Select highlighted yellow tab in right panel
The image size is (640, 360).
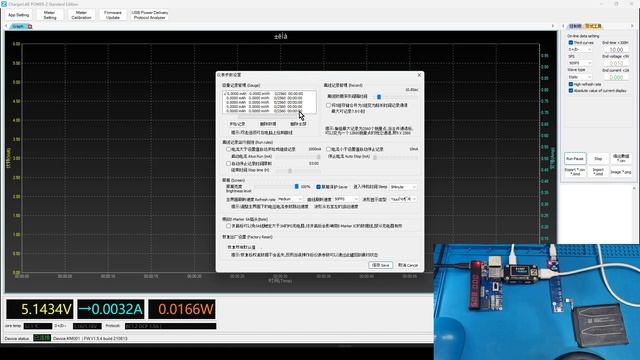click(593, 26)
